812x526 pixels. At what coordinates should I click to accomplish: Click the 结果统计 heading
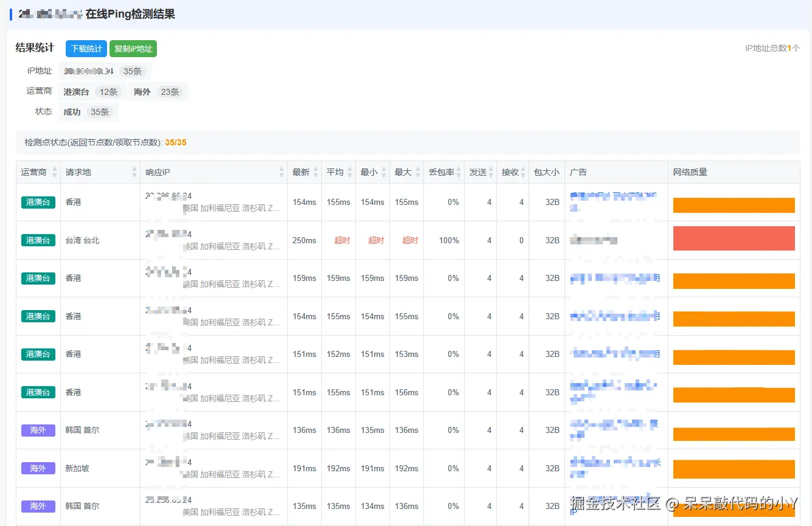click(35, 47)
